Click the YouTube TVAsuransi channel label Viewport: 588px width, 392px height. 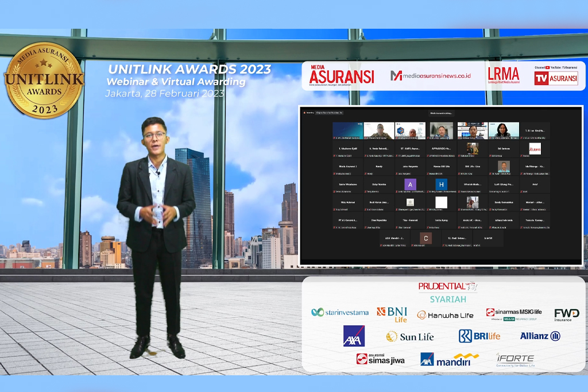556,68
